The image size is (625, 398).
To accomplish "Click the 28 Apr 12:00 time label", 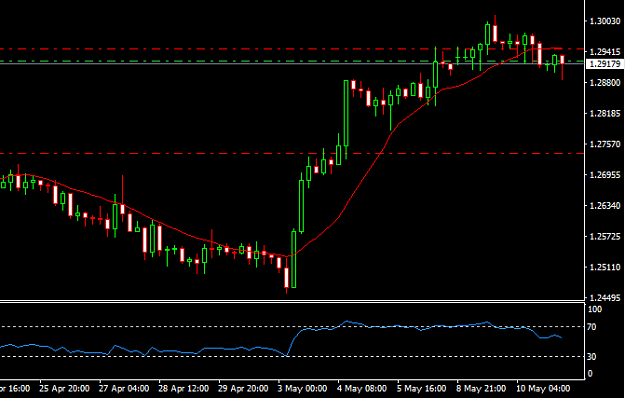I will [x=183, y=388].
